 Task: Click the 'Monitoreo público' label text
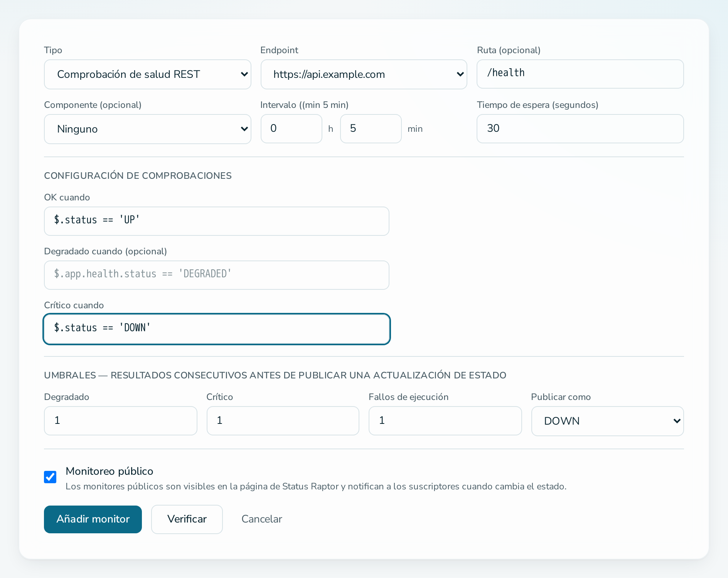coord(110,471)
